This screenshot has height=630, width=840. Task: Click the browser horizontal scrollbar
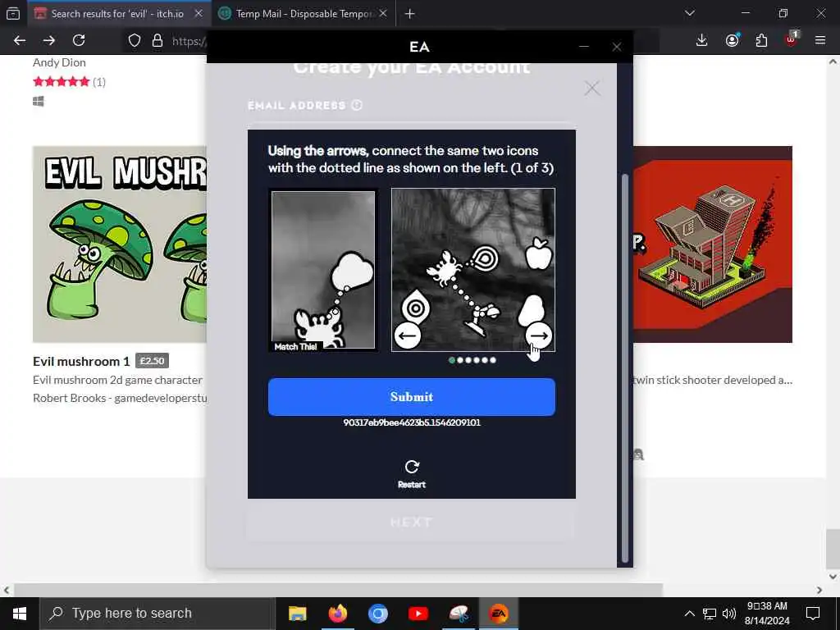339,590
